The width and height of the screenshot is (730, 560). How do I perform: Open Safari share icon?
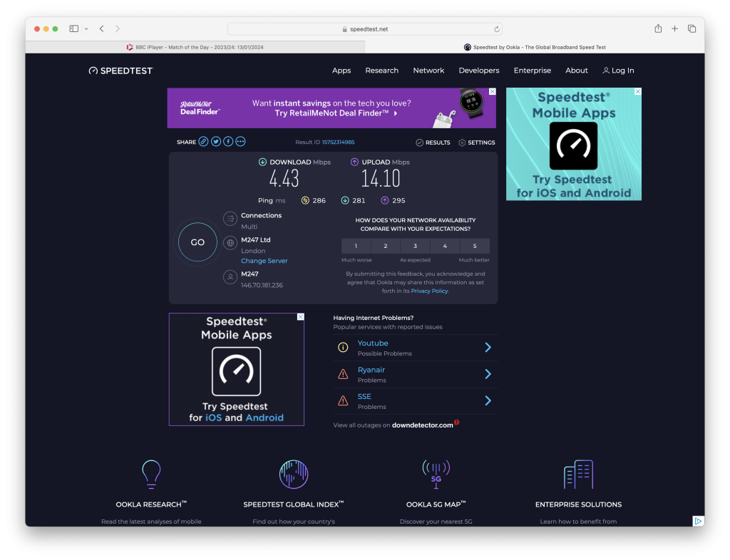(658, 28)
